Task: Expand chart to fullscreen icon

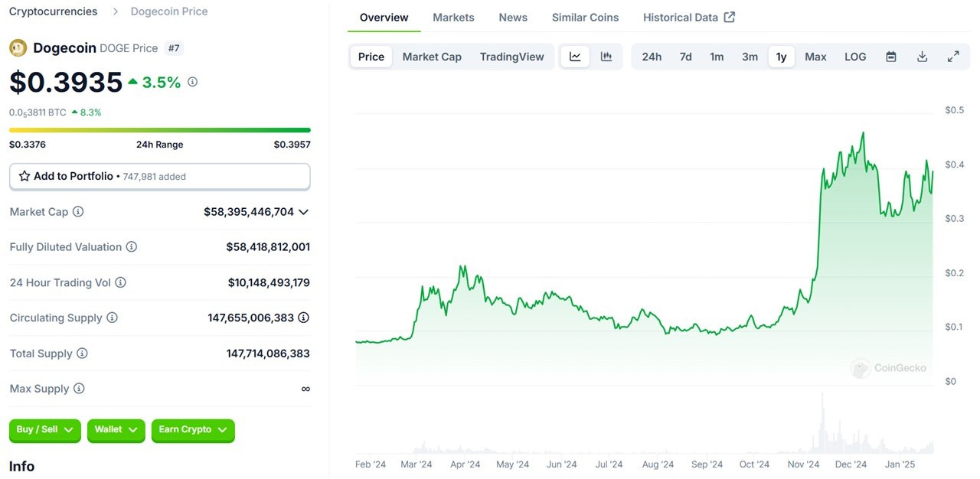Action: pos(953,57)
